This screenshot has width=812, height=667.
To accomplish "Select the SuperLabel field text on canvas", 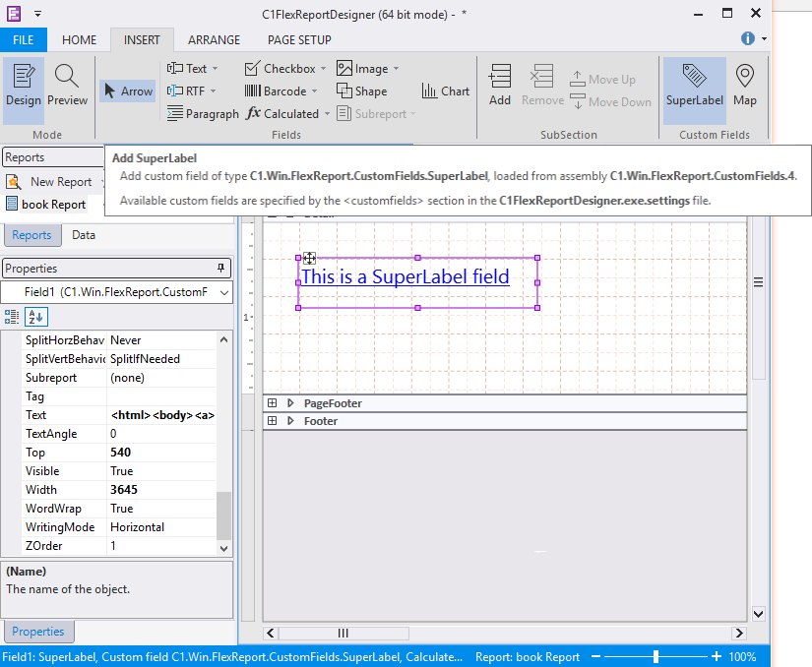I will [x=405, y=276].
